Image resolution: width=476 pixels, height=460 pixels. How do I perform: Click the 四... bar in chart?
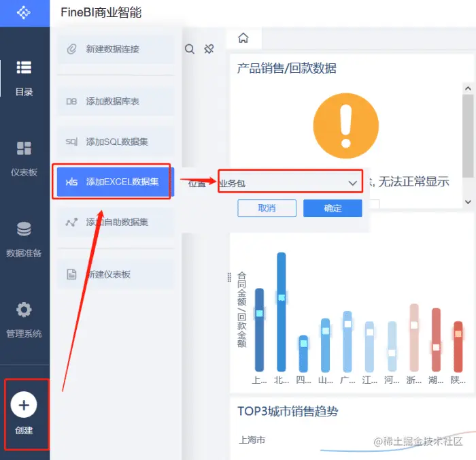click(303, 354)
